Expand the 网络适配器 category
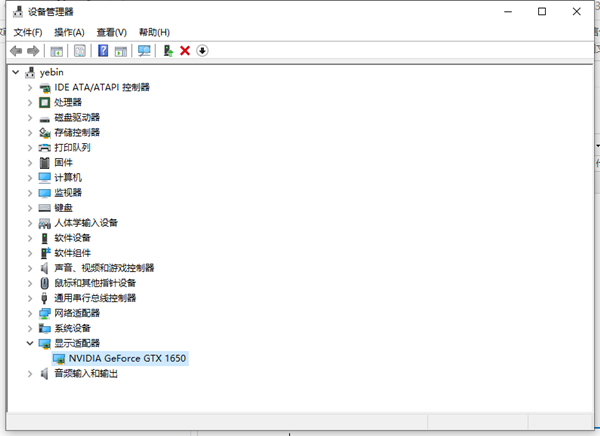This screenshot has height=436, width=600. click(30, 313)
